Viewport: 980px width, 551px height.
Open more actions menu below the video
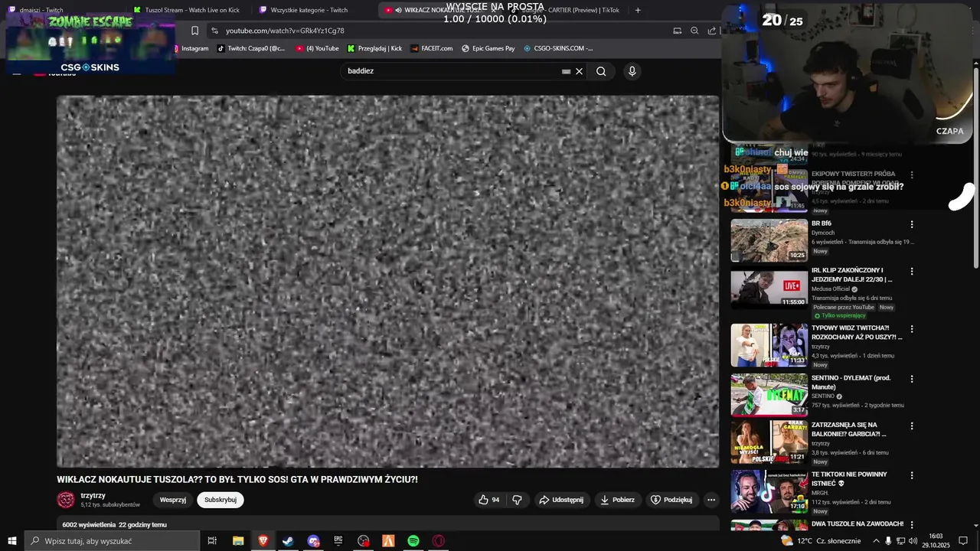(711, 500)
